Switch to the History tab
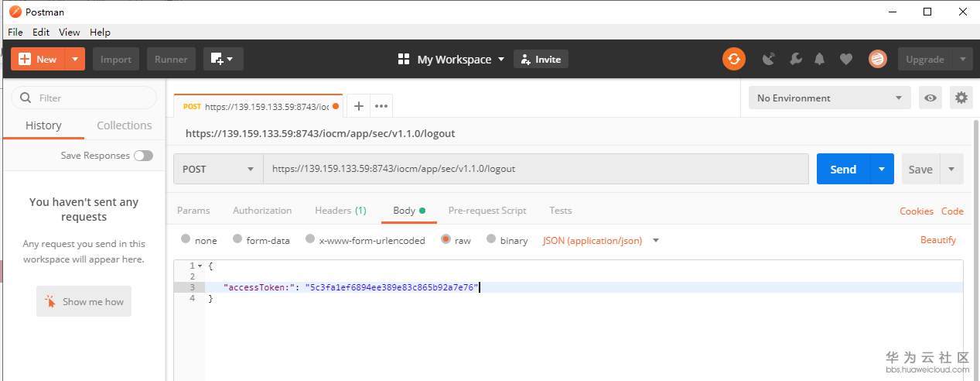980x381 pixels. [43, 125]
